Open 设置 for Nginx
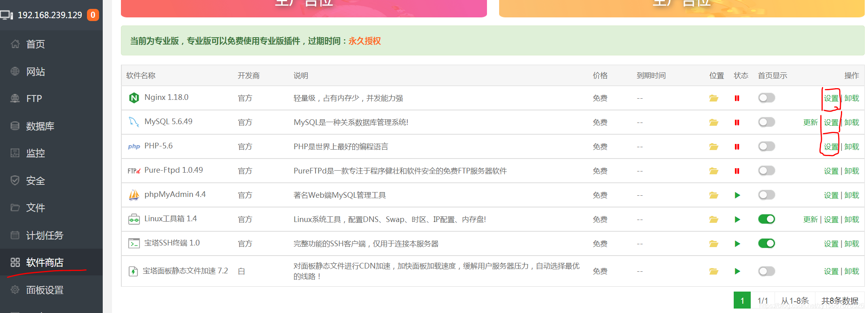 [x=831, y=98]
